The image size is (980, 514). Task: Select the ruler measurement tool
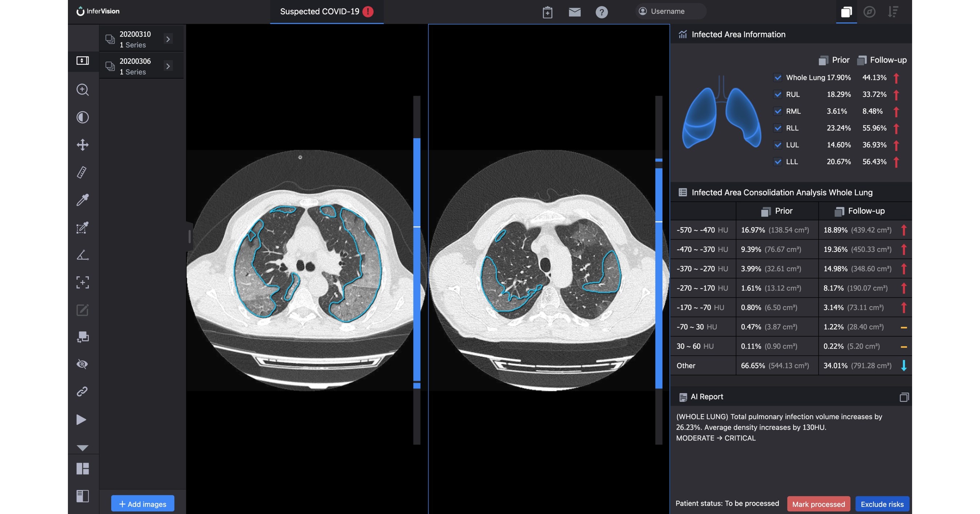[x=82, y=172]
